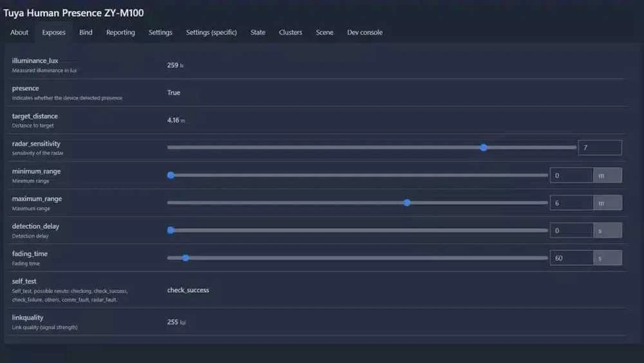644x363 pixels.
Task: Click the s unit beside fading_time field
Action: pos(607,258)
